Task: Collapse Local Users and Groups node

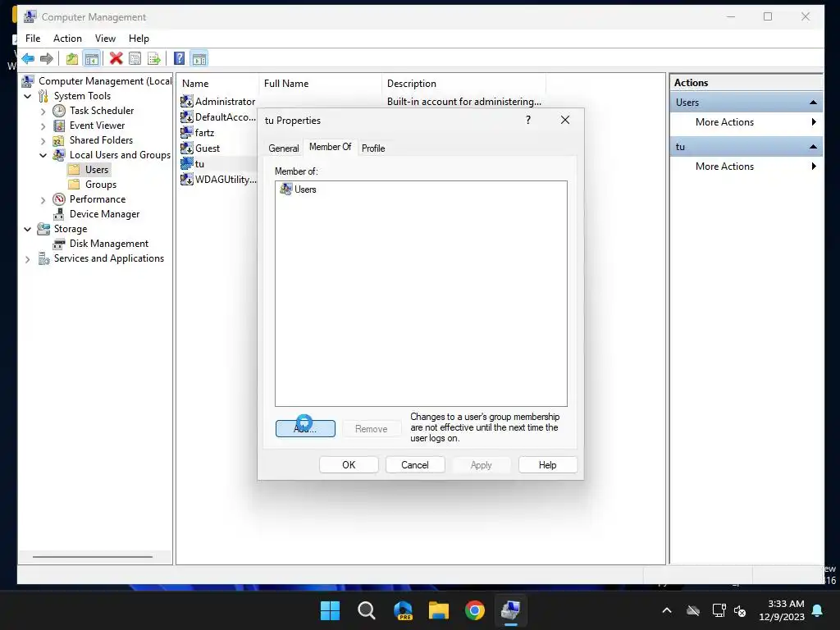Action: [x=43, y=155]
